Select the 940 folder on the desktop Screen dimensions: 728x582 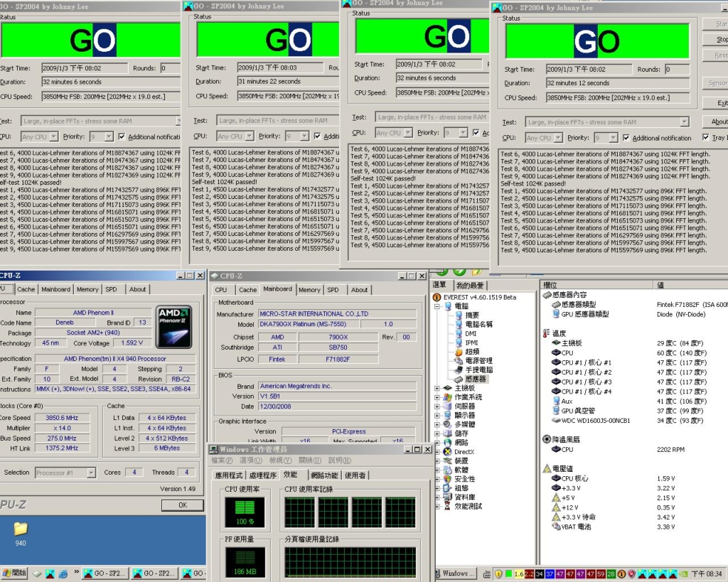[x=21, y=534]
